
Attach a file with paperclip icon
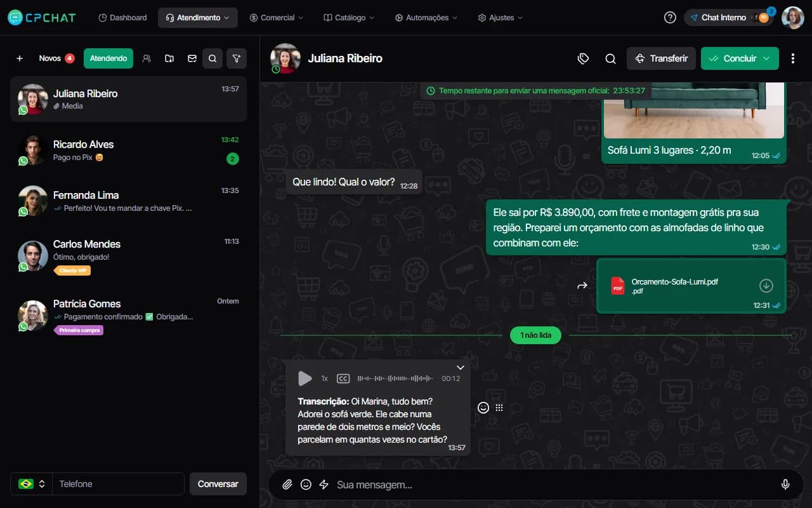(x=287, y=485)
